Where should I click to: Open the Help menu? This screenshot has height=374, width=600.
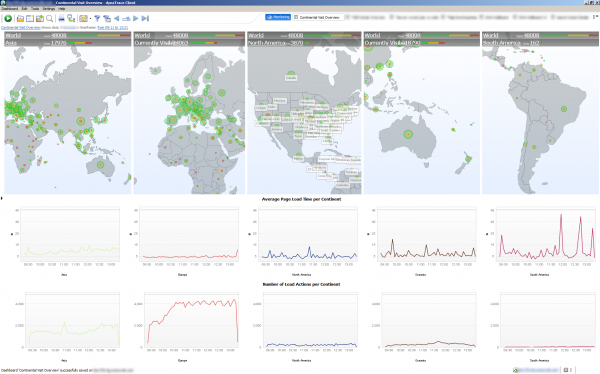point(62,8)
